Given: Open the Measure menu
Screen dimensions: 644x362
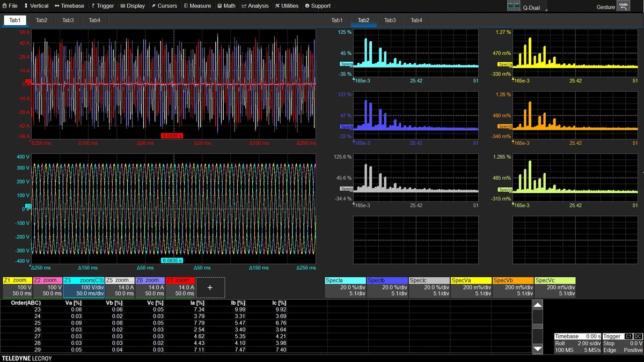Looking at the screenshot, I should click(197, 6).
